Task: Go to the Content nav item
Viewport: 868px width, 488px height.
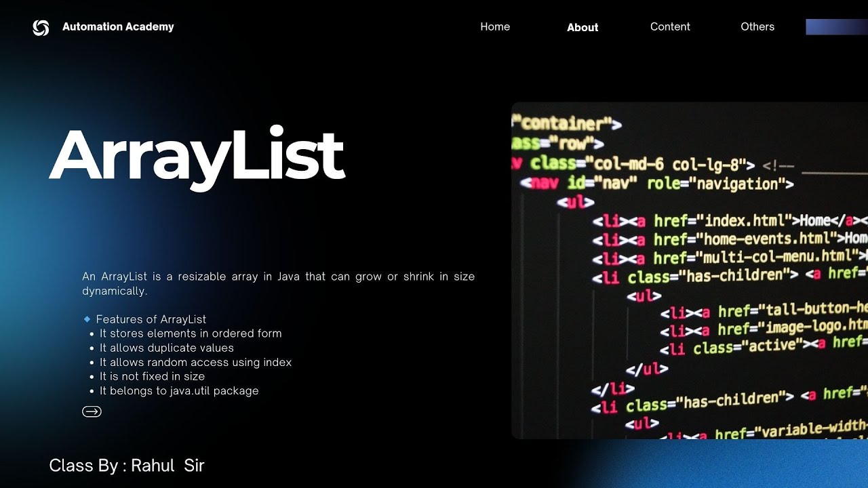Action: point(670,26)
